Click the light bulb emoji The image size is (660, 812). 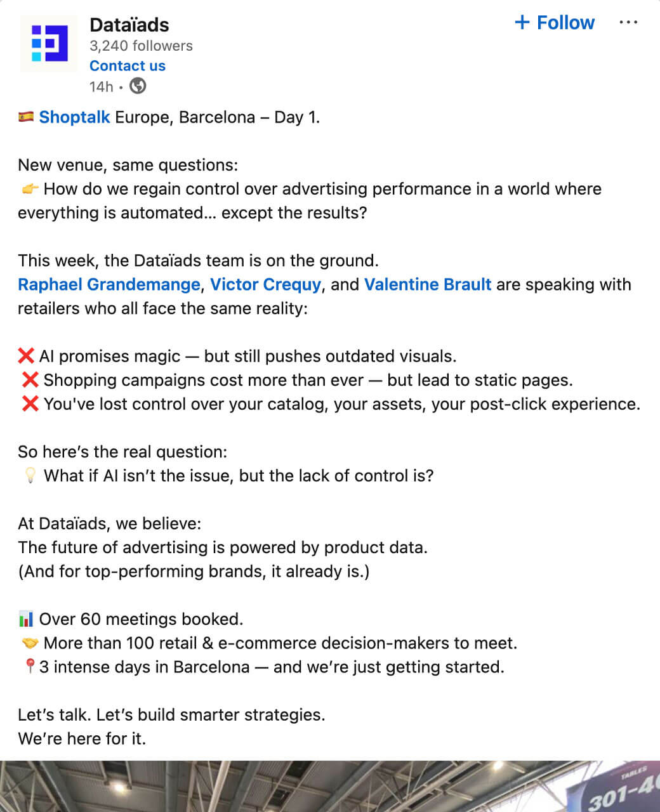30,476
